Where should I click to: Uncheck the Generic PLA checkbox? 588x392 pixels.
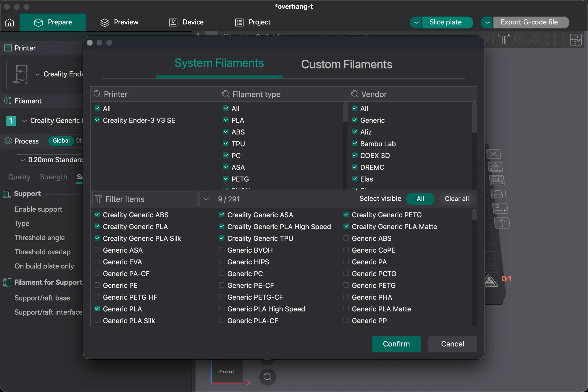tap(97, 309)
